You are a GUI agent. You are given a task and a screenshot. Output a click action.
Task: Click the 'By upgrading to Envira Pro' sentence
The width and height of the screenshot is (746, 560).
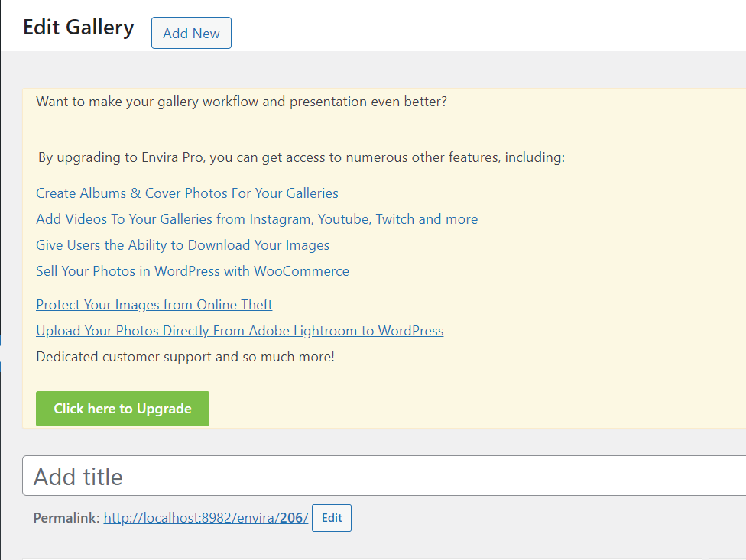(x=301, y=158)
